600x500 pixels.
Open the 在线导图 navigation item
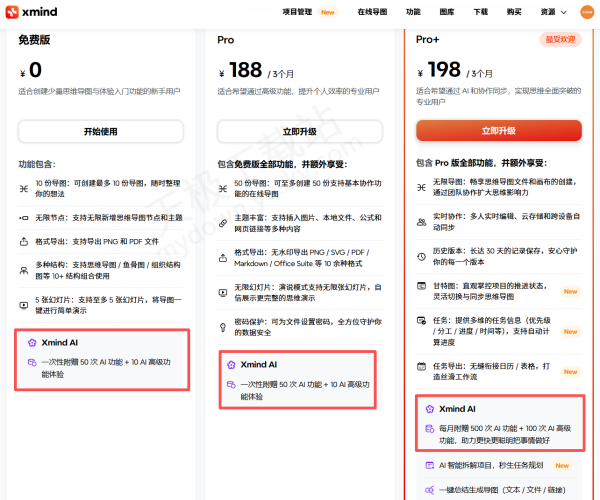point(371,12)
